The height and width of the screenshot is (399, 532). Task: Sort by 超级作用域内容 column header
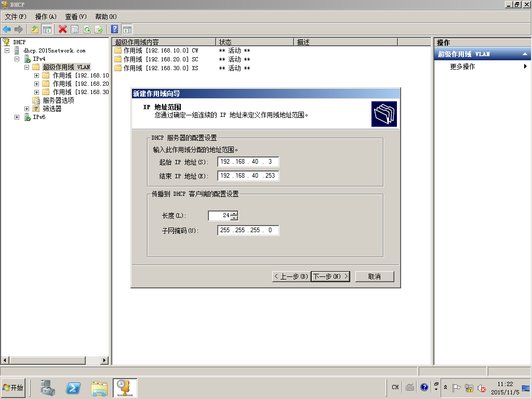[164, 42]
